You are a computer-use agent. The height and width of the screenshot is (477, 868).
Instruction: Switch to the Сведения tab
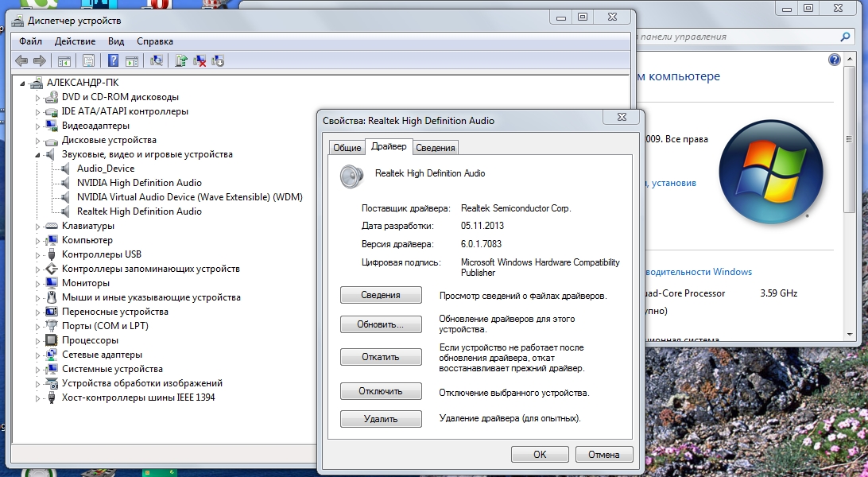pos(435,148)
